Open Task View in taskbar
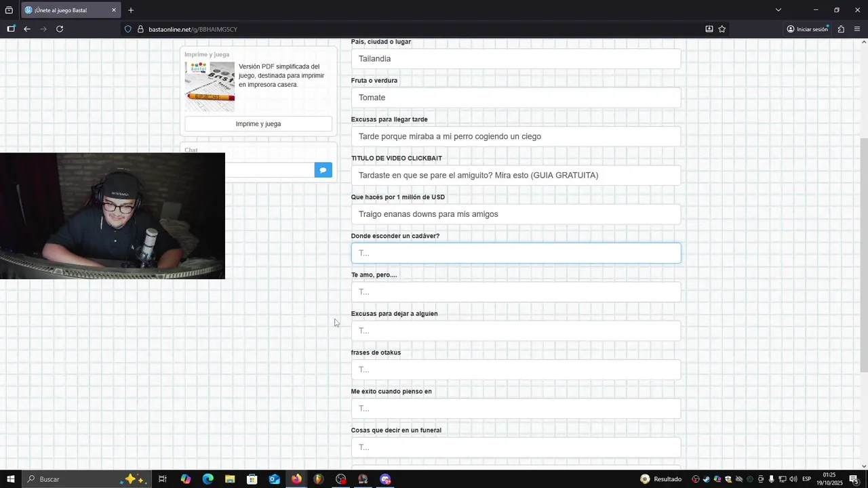The image size is (868, 488). (163, 479)
